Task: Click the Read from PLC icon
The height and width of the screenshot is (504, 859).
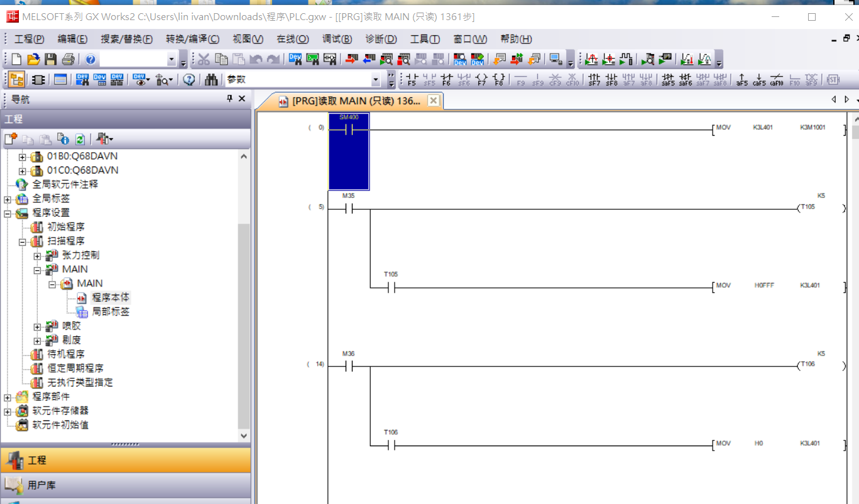Action: (x=369, y=60)
